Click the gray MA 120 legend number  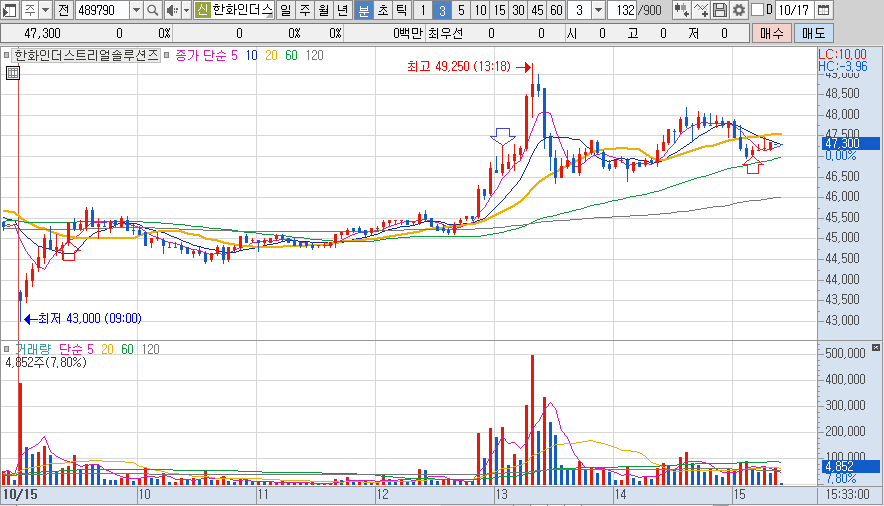point(315,55)
